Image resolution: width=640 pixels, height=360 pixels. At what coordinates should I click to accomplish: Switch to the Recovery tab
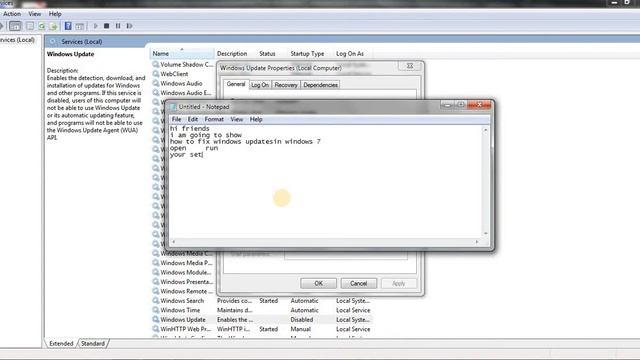[286, 85]
